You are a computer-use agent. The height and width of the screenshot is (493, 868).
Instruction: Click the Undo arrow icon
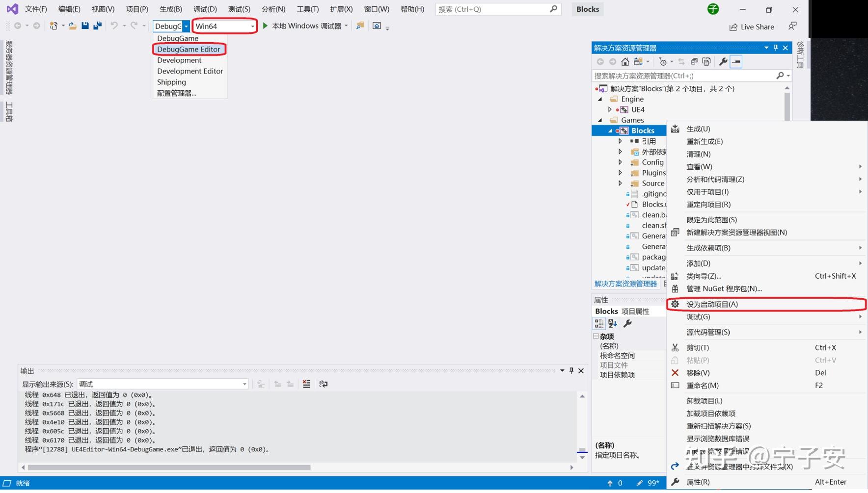tap(114, 25)
